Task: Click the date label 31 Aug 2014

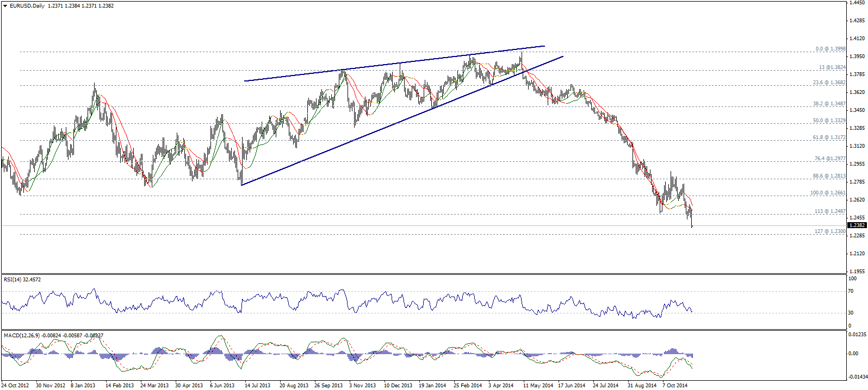Action: coord(642,386)
